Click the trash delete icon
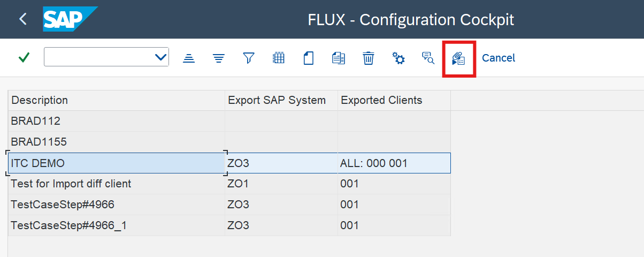644x257 pixels. coord(369,58)
